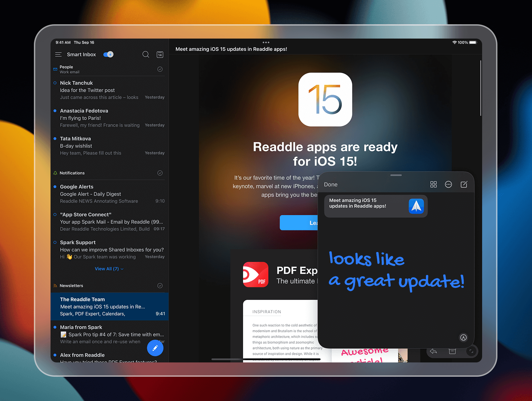Open the Quick Note grid view icon

[433, 185]
